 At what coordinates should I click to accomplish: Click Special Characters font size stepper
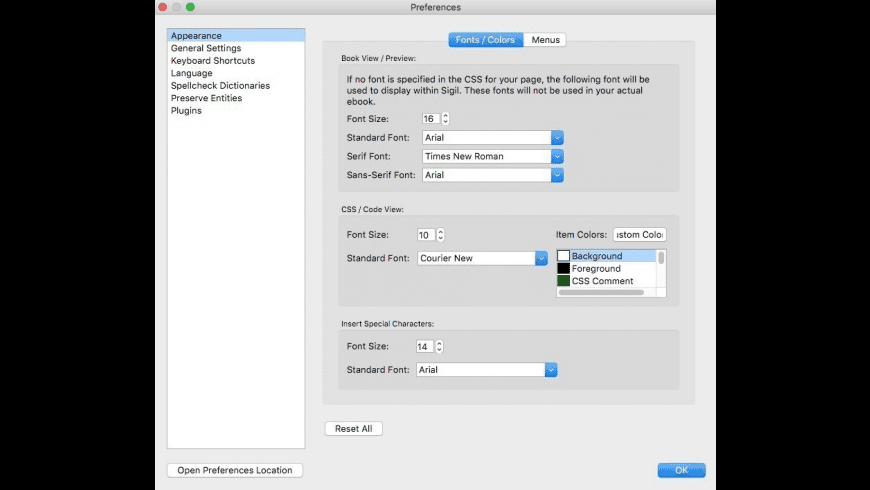[440, 347]
